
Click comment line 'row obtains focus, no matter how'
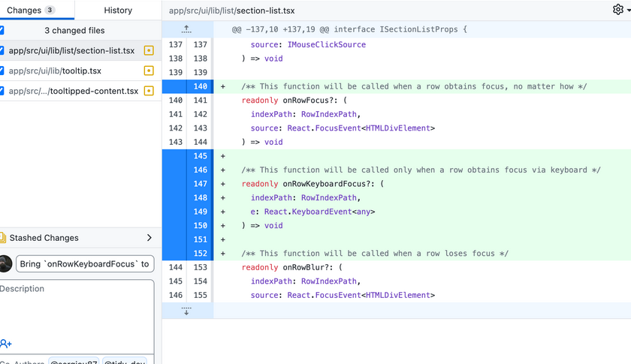tap(414, 86)
